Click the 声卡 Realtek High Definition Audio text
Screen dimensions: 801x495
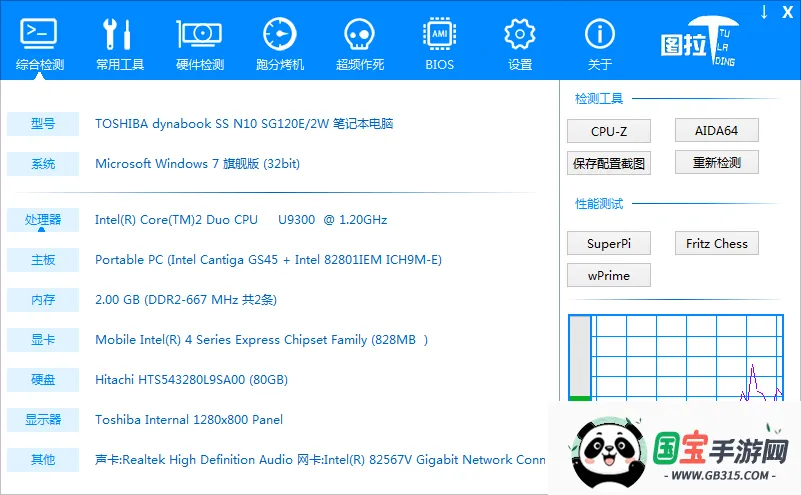pos(320,460)
